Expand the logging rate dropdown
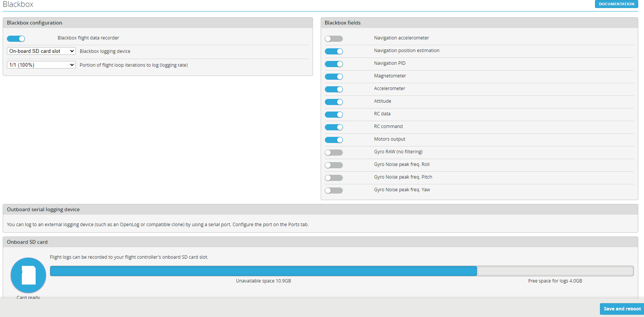Image resolution: width=644 pixels, height=317 pixels. point(41,65)
